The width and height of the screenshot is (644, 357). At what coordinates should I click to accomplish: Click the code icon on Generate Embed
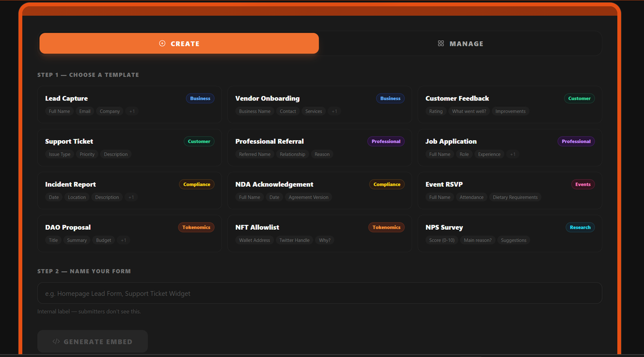click(x=56, y=341)
